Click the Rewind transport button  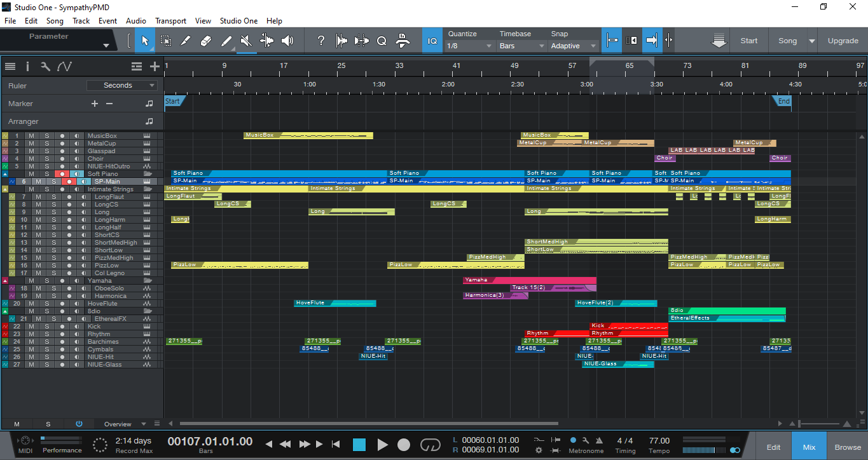[286, 444]
